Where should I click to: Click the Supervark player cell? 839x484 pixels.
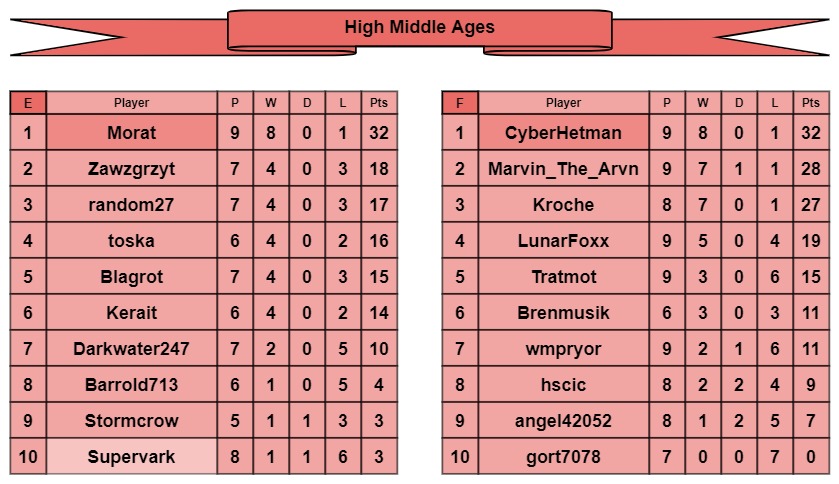click(131, 457)
